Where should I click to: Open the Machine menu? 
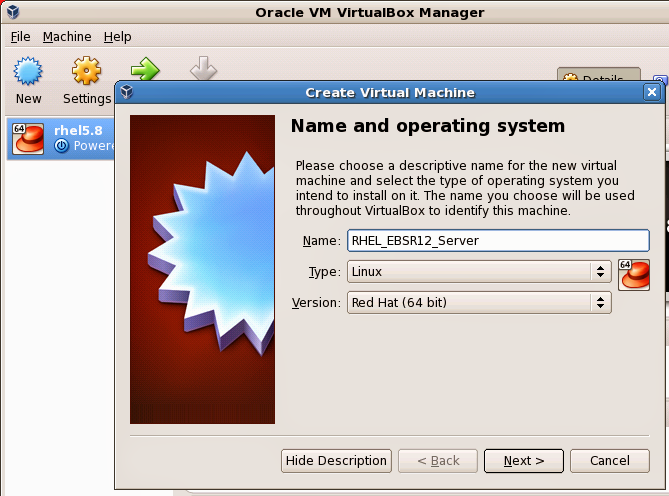tap(67, 37)
